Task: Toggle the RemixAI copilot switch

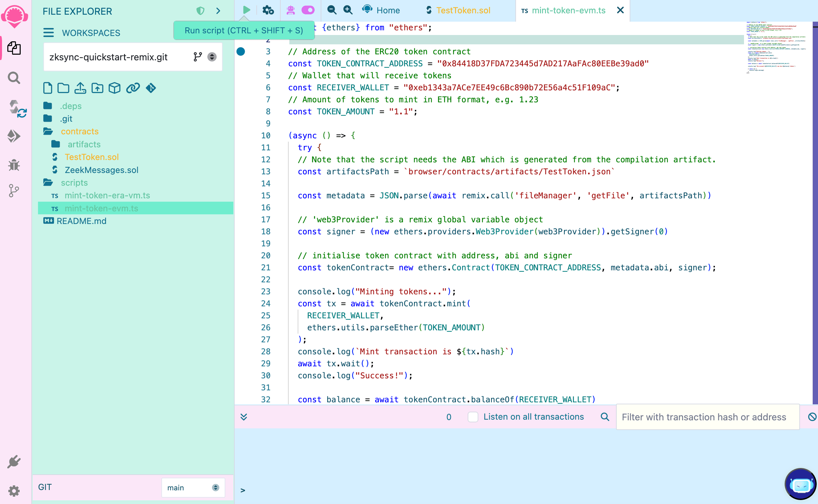Action: 308,10
